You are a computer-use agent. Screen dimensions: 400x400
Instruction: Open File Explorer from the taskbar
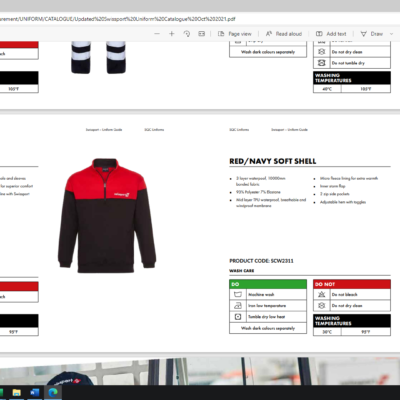pos(17,392)
